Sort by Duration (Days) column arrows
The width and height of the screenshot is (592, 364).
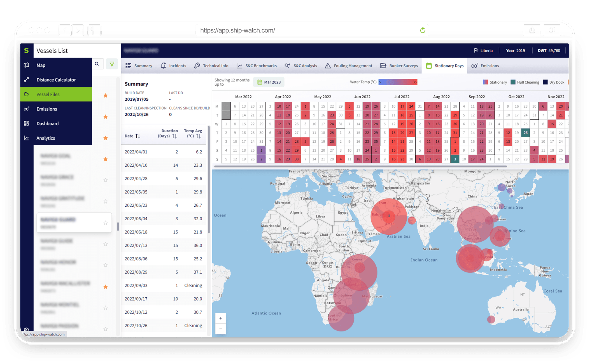[174, 136]
